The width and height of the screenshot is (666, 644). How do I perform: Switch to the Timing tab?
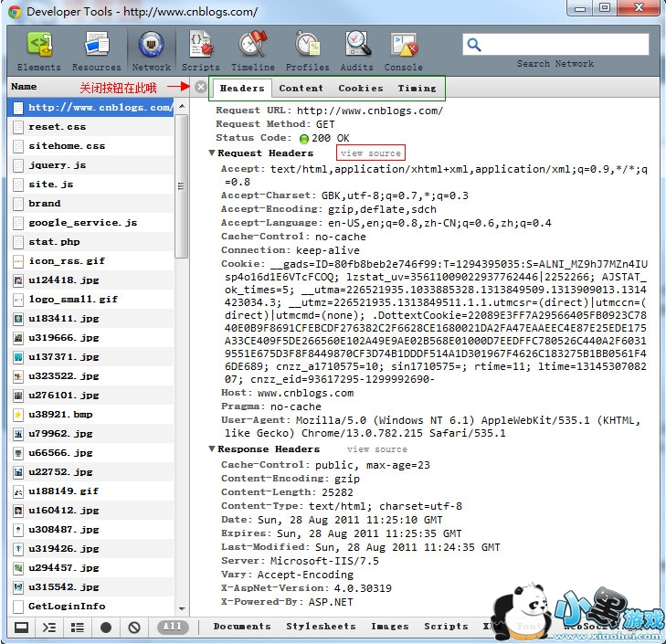[417, 89]
